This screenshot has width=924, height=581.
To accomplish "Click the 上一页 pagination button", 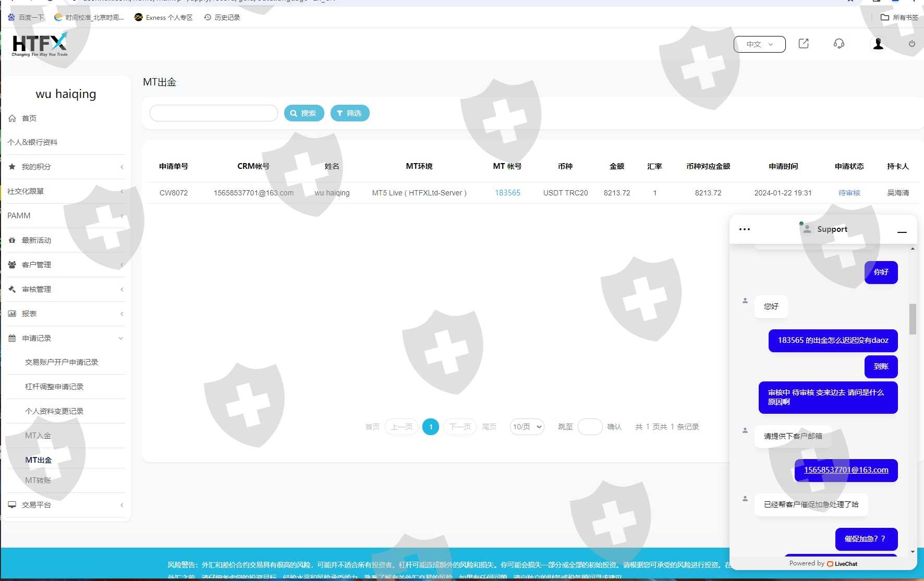I will (x=402, y=427).
